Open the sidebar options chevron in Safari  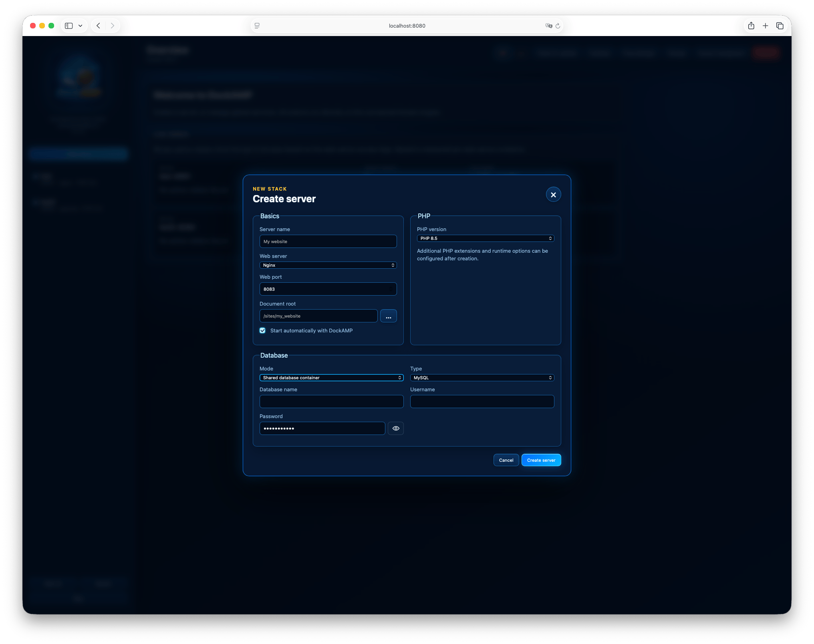coord(81,26)
